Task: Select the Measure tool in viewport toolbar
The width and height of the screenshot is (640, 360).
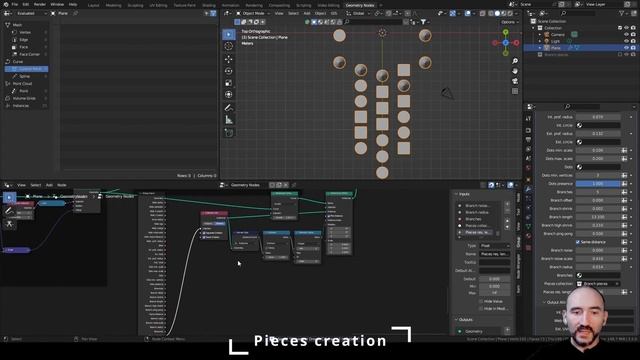Action: [229, 120]
